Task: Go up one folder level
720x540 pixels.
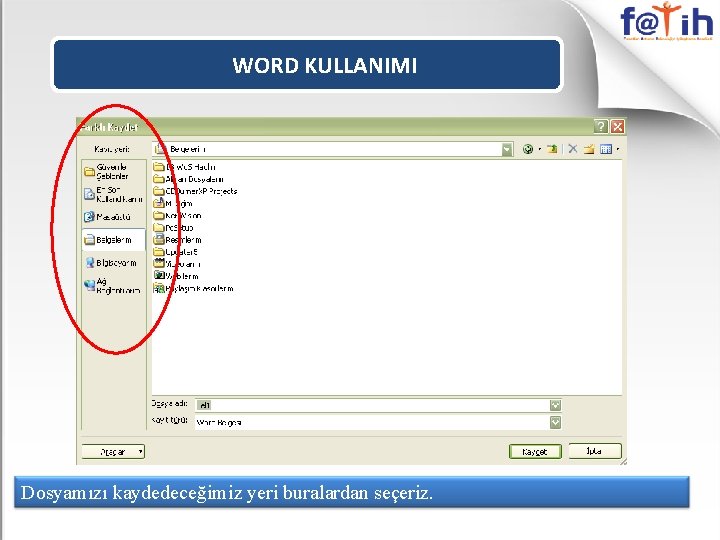Action: [552, 149]
